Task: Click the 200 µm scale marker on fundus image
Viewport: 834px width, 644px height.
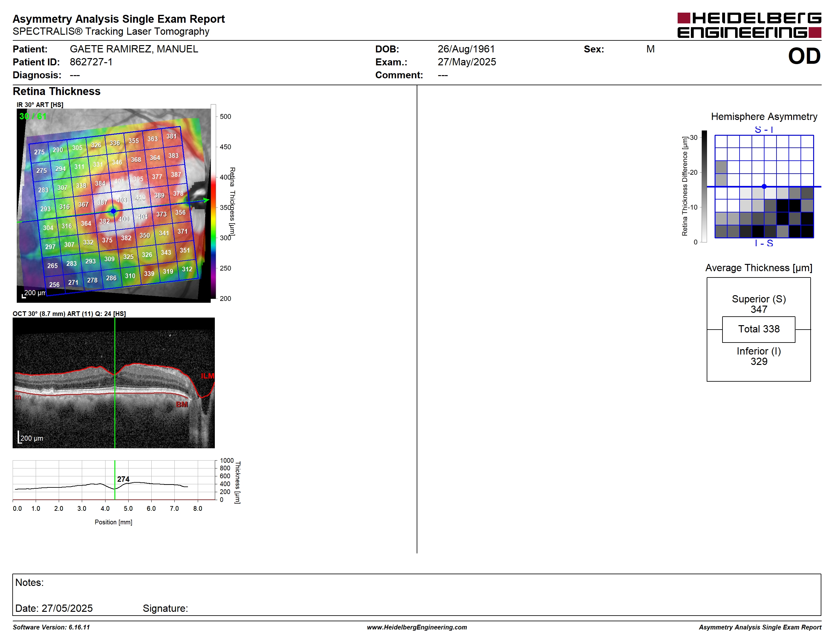Action: point(34,293)
